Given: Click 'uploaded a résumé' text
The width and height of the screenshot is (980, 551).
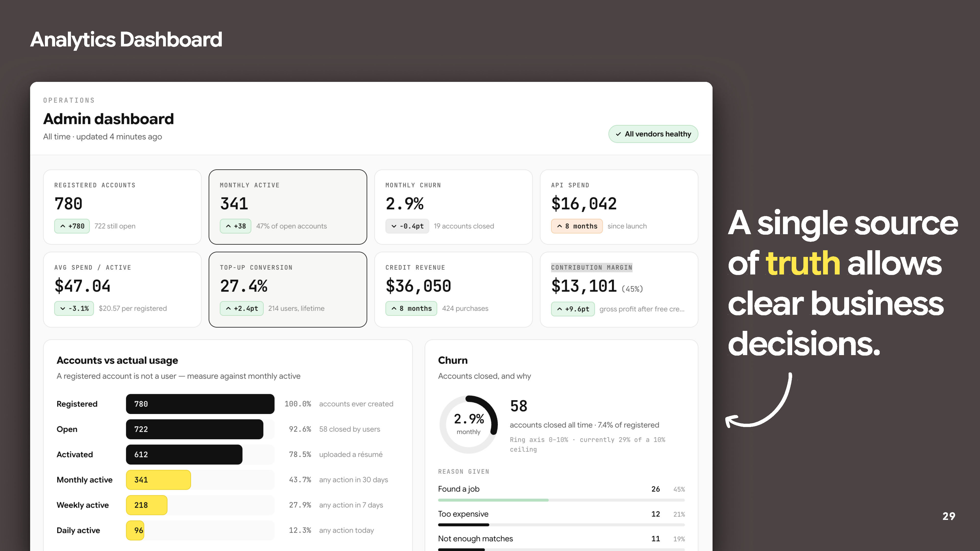Looking at the screenshot, I should tap(351, 454).
